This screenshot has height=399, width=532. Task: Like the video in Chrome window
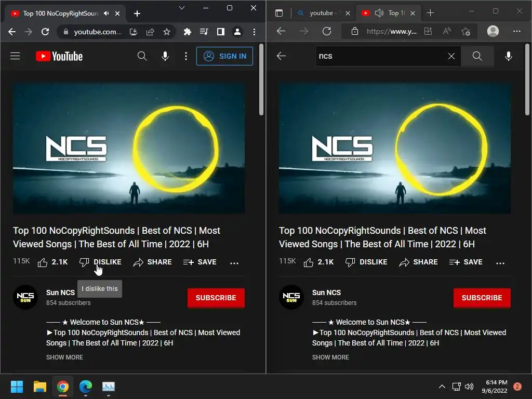pos(52,262)
